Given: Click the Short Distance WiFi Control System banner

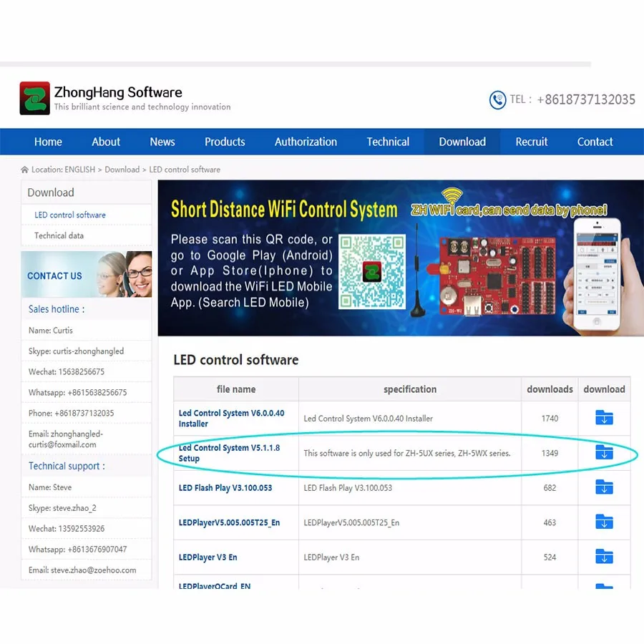Looking at the screenshot, I should point(401,258).
